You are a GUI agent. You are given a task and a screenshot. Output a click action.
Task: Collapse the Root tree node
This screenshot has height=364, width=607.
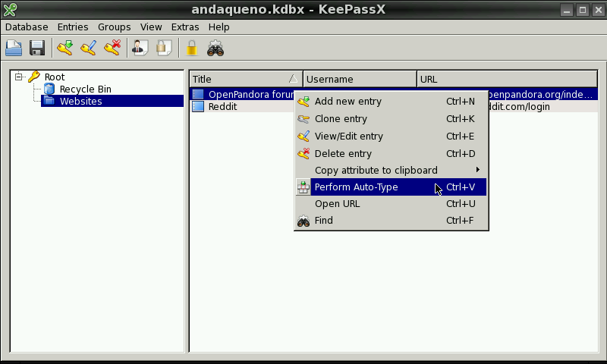[19, 77]
